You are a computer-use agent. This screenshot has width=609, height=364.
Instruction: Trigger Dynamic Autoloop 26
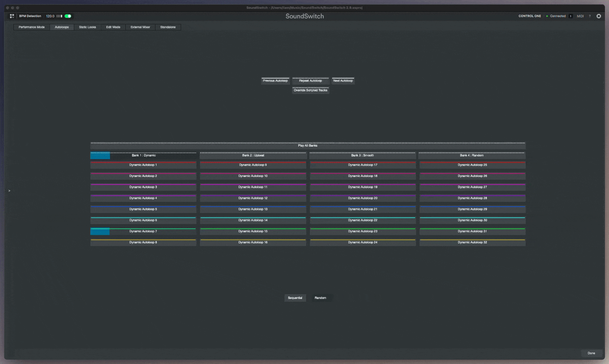click(472, 176)
